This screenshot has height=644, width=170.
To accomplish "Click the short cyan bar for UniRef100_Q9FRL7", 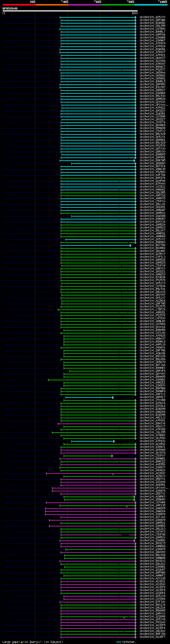I will pyautogui.click(x=90, y=397).
